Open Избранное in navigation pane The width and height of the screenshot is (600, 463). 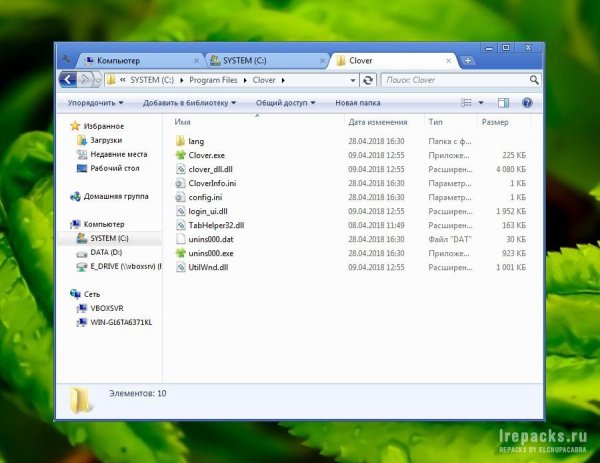coord(104,126)
